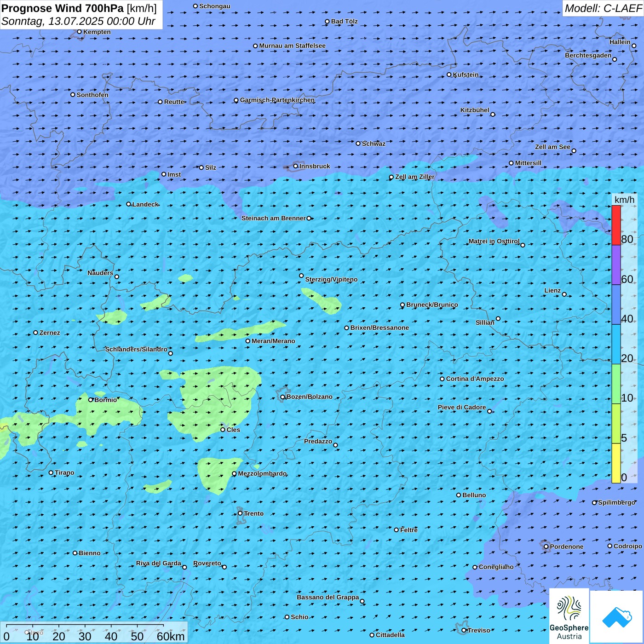Click the Kempten location marker
Viewport: 644px width, 644px height.
pyautogui.click(x=80, y=32)
